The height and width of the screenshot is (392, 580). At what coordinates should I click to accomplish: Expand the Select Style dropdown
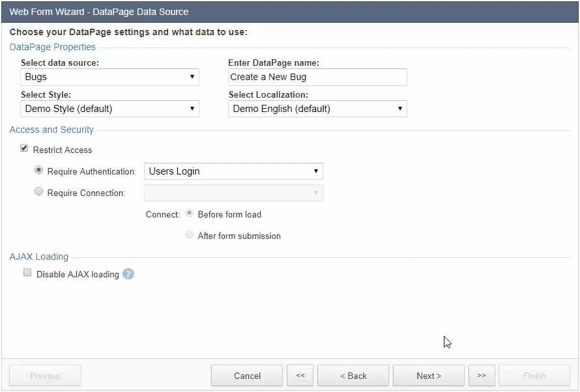[109, 109]
